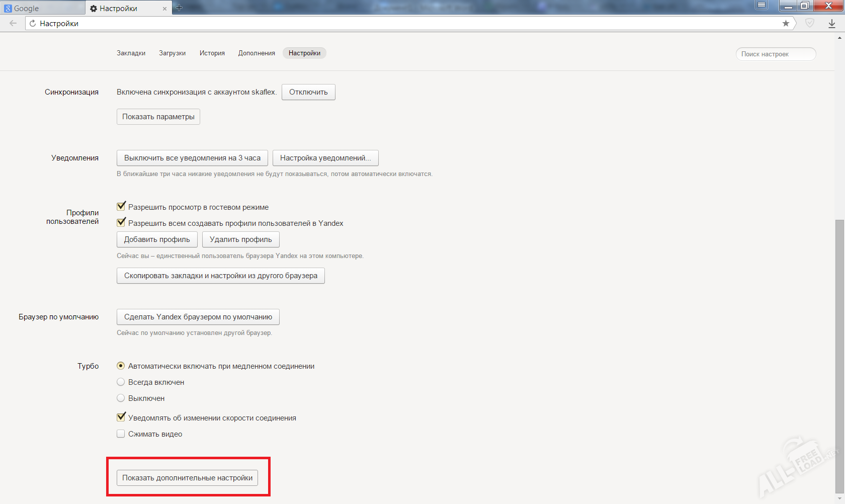This screenshot has width=845, height=504.
Task: Click the back navigation arrow
Action: 13,23
